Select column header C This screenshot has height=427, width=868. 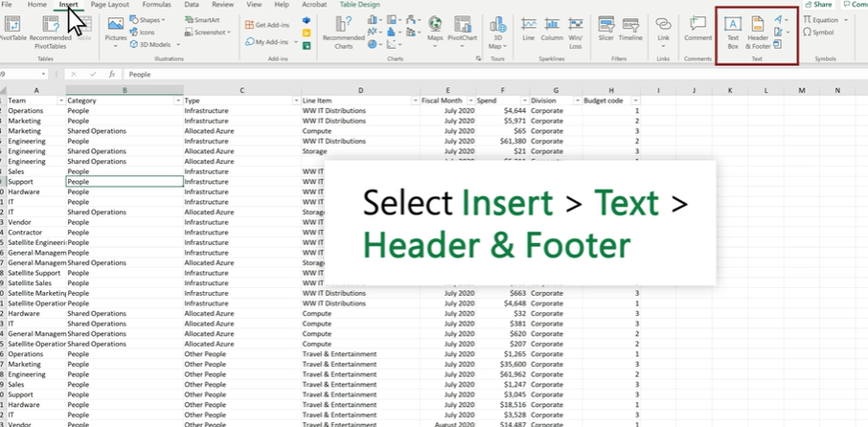click(x=242, y=90)
